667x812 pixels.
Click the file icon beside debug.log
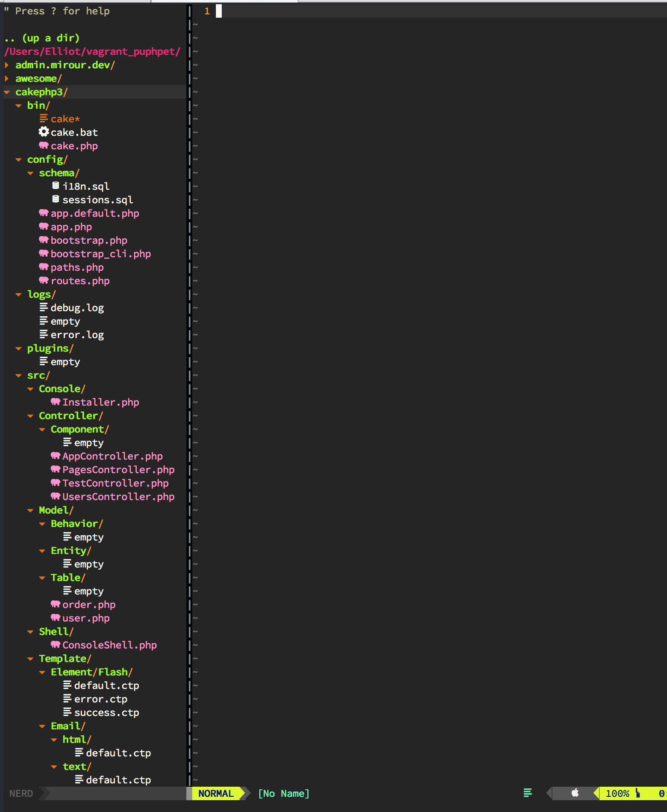[x=44, y=307]
